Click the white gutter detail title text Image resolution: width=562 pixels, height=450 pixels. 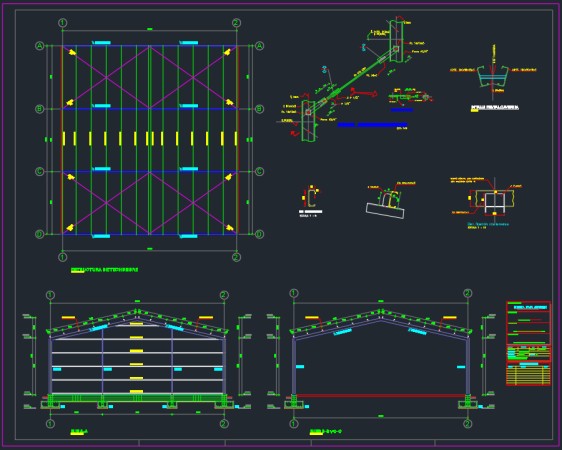495,107
